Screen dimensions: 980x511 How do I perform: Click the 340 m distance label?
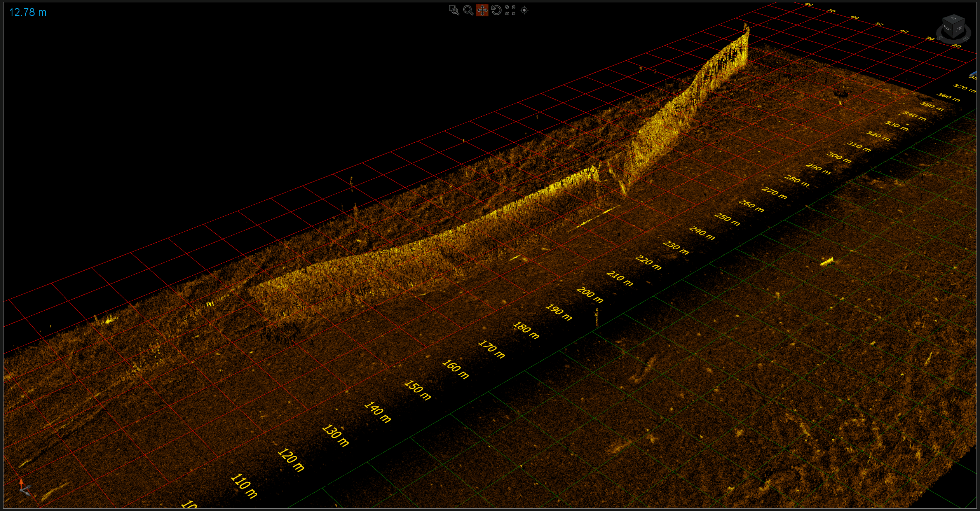click(914, 115)
